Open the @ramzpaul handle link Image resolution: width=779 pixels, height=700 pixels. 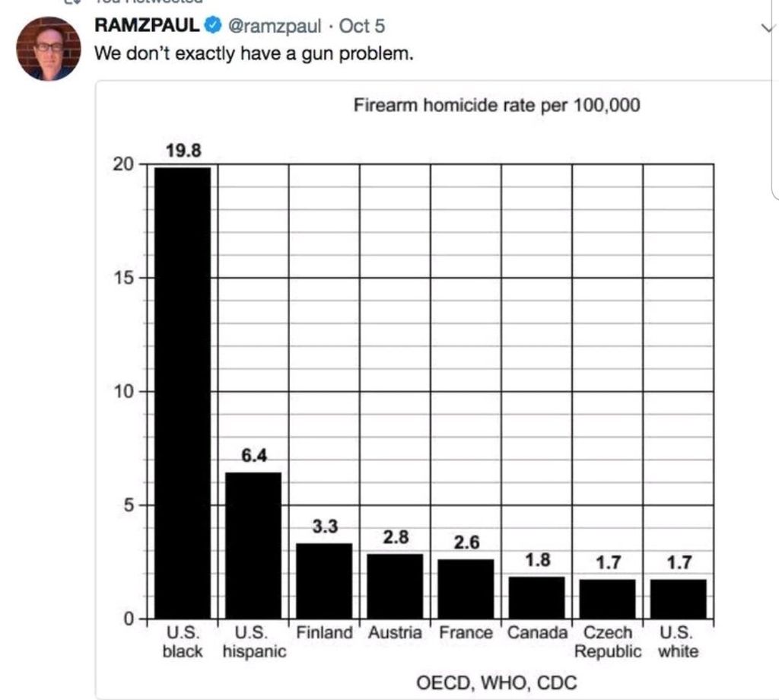[x=275, y=26]
